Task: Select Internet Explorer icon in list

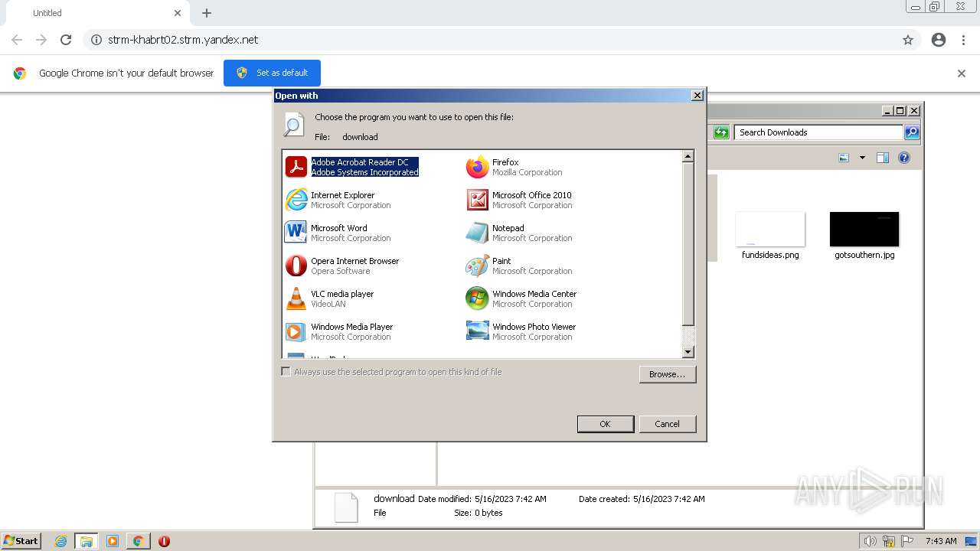Action: [296, 200]
